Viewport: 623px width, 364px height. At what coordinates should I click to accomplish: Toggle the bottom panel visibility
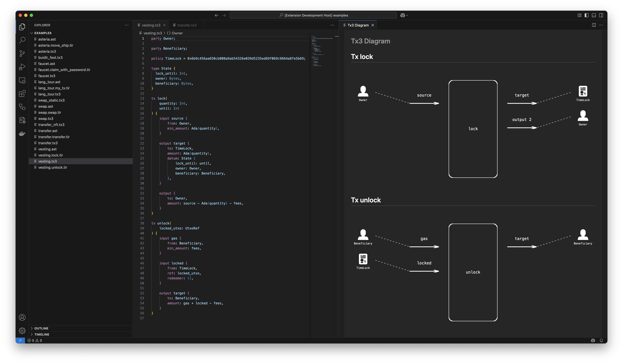[x=594, y=15]
